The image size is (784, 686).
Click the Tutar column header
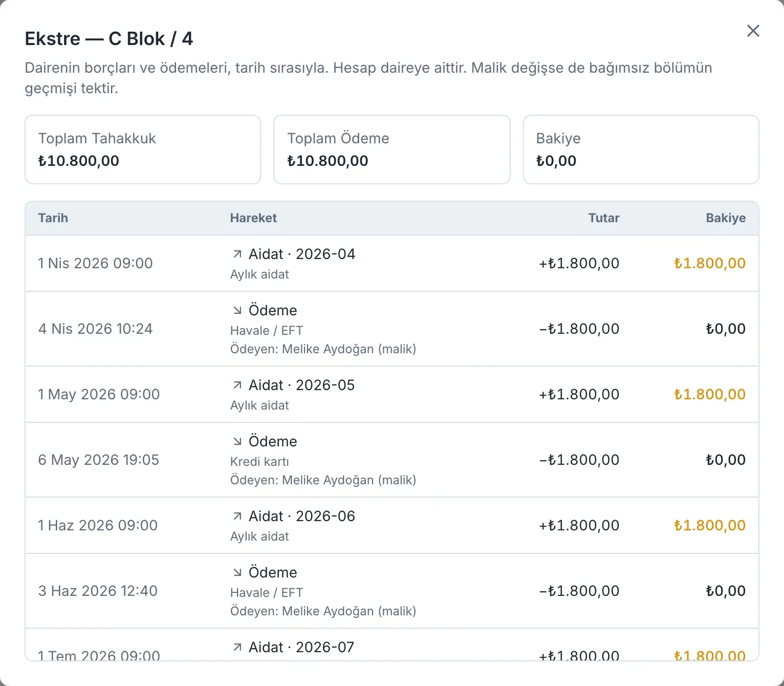[604, 218]
